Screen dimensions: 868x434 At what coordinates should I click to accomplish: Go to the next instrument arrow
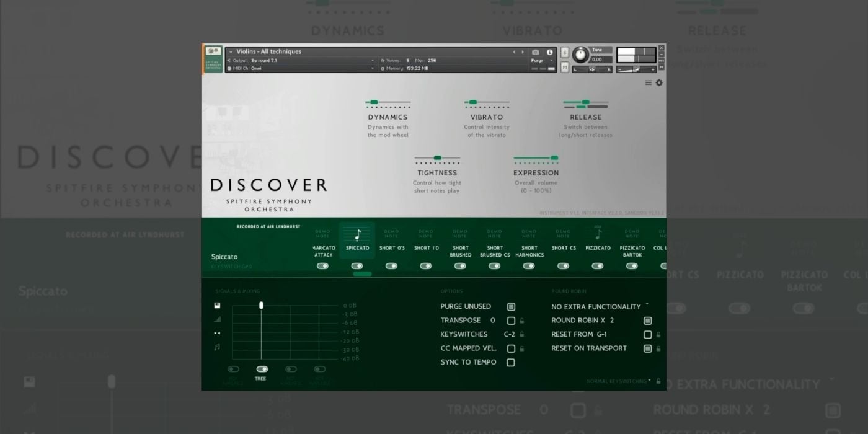click(x=523, y=52)
